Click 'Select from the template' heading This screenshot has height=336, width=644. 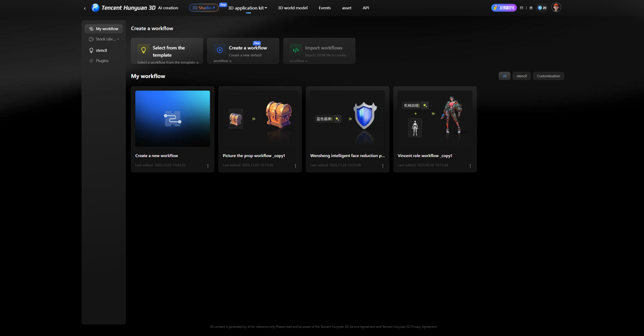(169, 52)
